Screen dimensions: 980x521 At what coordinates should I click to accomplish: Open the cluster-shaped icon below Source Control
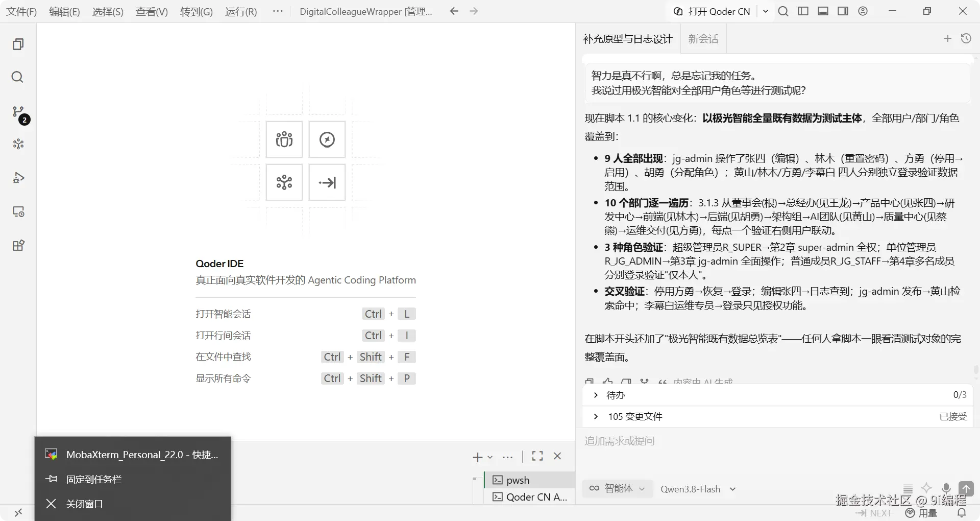click(18, 144)
